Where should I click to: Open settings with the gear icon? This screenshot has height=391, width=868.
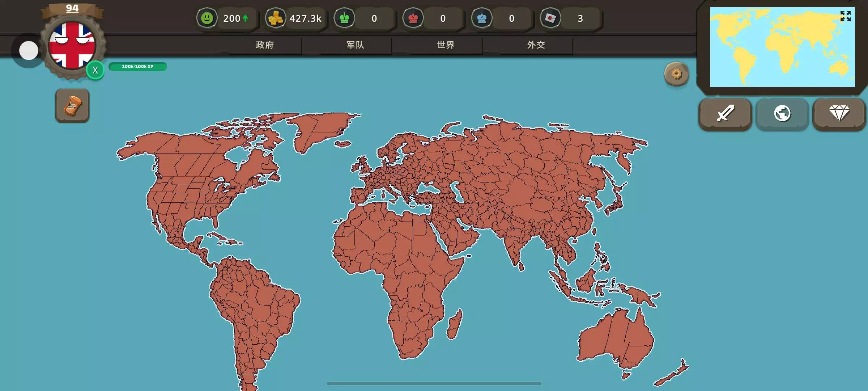[x=676, y=74]
